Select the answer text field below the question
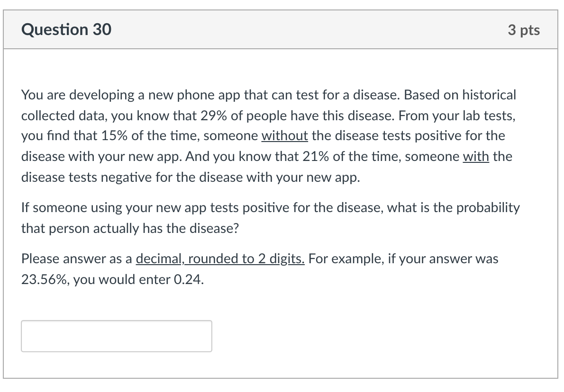This screenshot has height=392, width=564. (116, 336)
